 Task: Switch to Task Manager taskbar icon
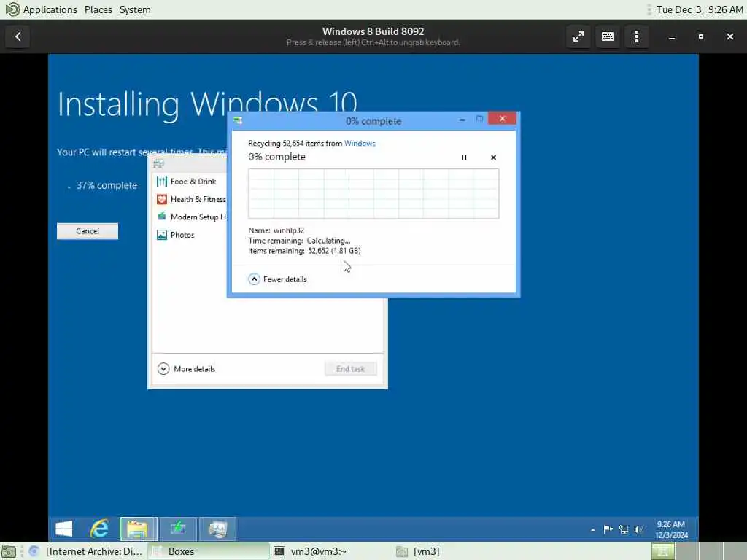coord(217,529)
